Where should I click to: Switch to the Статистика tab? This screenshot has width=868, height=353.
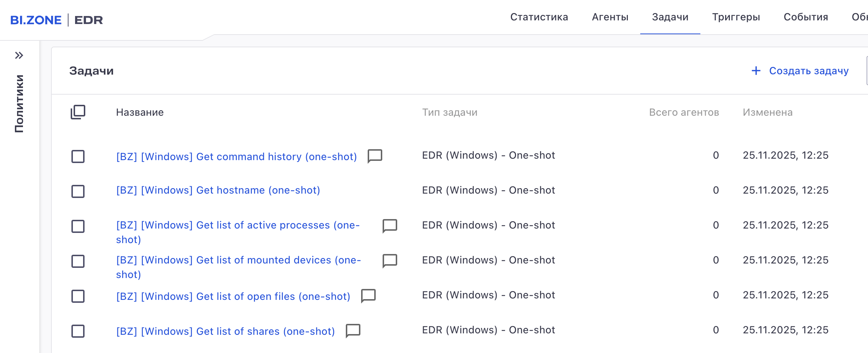point(539,17)
